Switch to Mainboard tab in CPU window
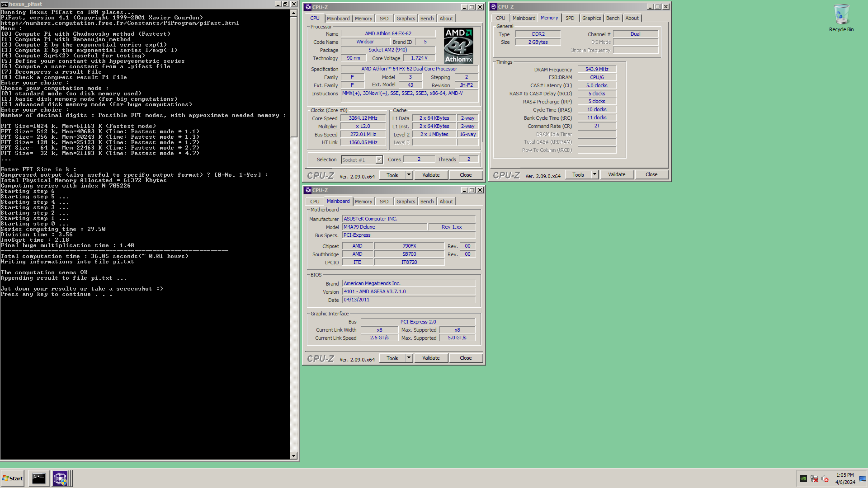The width and height of the screenshot is (868, 488). pyautogui.click(x=338, y=19)
